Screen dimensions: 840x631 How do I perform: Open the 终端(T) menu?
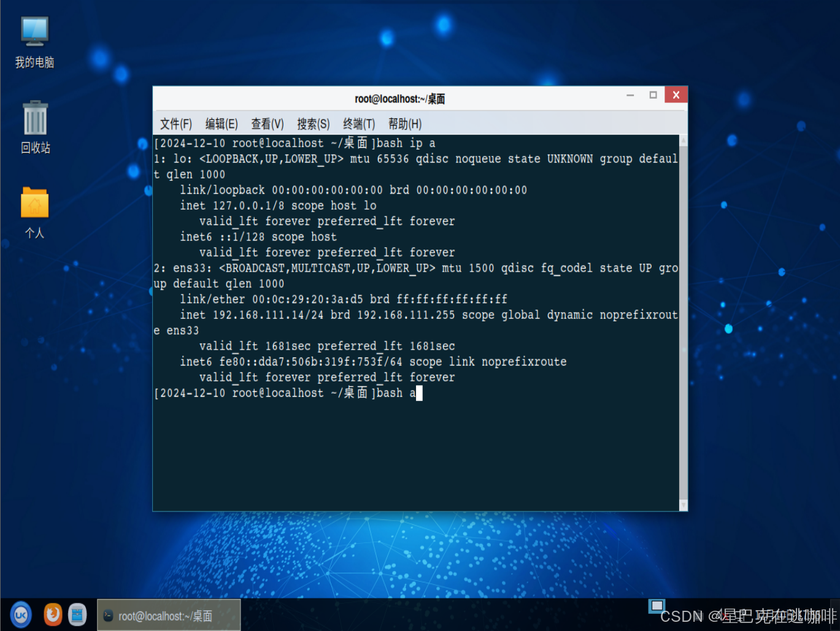[359, 124]
